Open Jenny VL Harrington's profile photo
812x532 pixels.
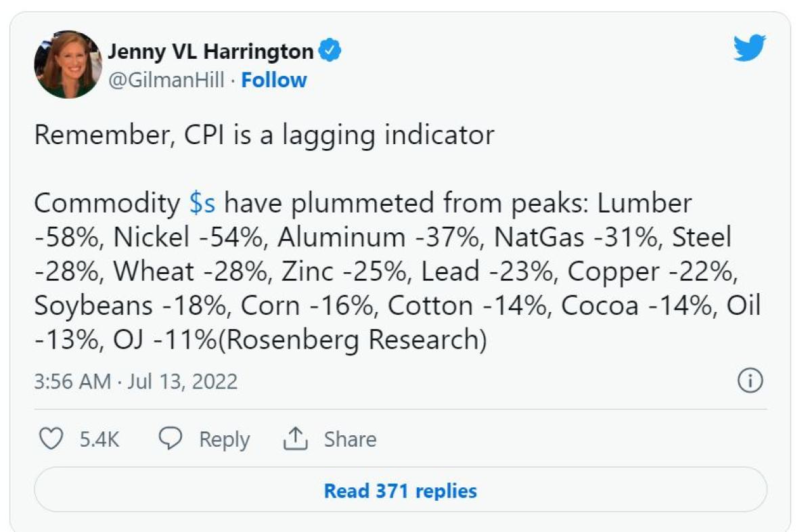tap(68, 64)
